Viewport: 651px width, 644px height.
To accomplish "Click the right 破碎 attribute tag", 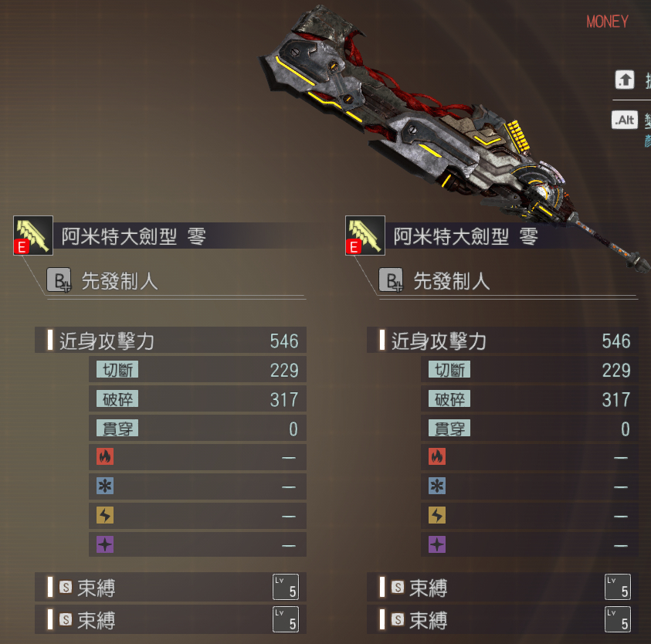I will [449, 399].
